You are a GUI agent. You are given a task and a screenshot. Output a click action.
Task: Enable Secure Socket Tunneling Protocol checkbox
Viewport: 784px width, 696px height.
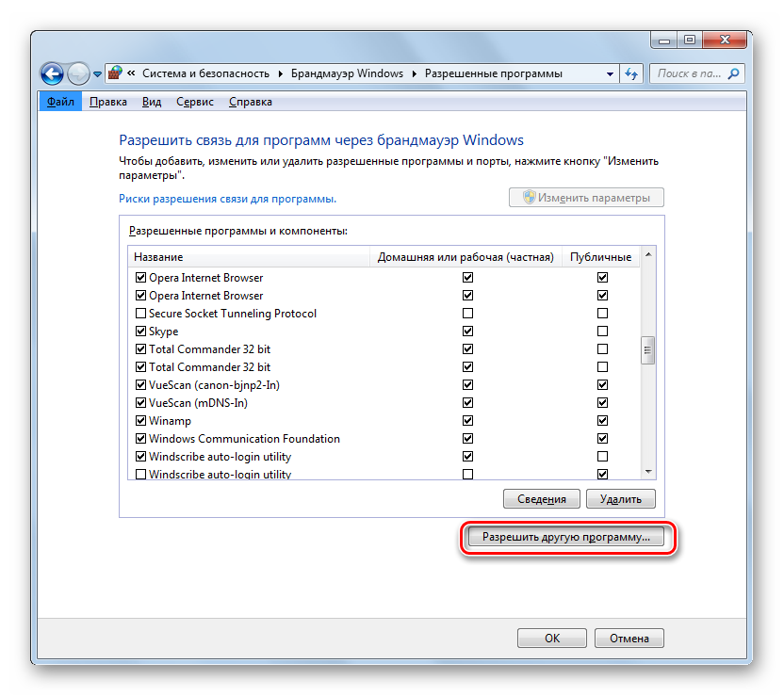click(141, 314)
